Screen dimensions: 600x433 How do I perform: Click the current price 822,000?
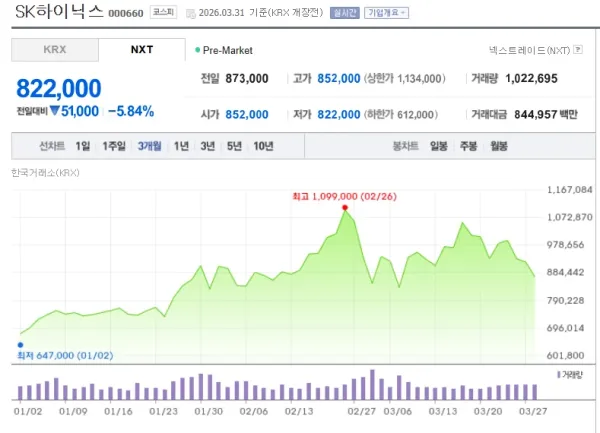(x=59, y=88)
